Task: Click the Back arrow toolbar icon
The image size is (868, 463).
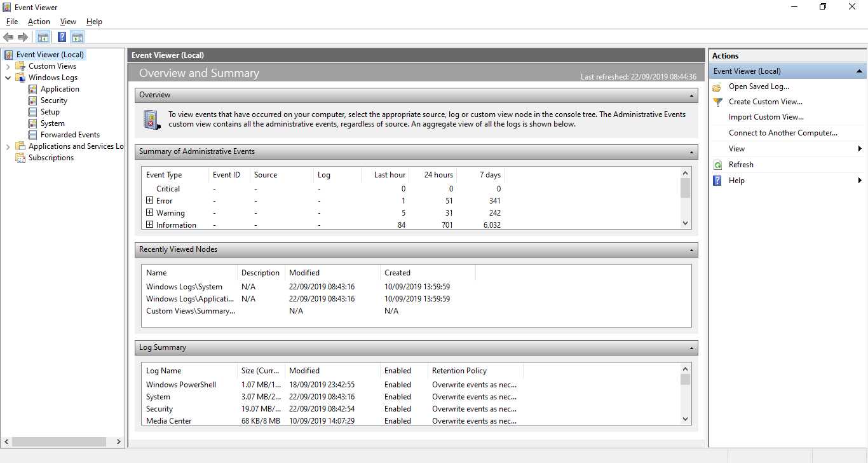Action: pos(8,37)
